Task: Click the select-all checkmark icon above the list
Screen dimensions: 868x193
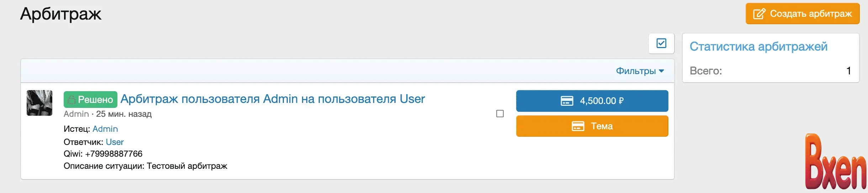Action: tap(661, 43)
